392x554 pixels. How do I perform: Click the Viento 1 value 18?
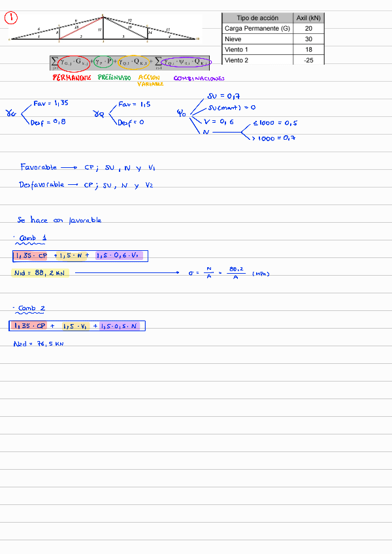(x=308, y=50)
